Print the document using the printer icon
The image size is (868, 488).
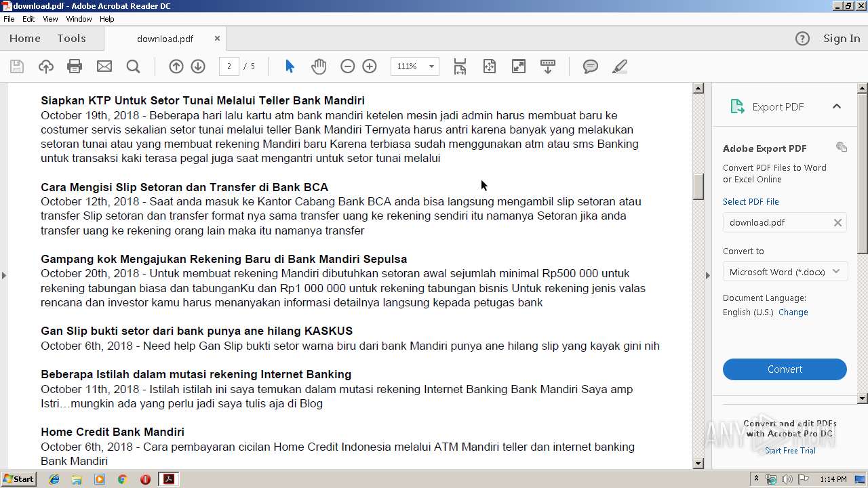pyautogui.click(x=75, y=66)
